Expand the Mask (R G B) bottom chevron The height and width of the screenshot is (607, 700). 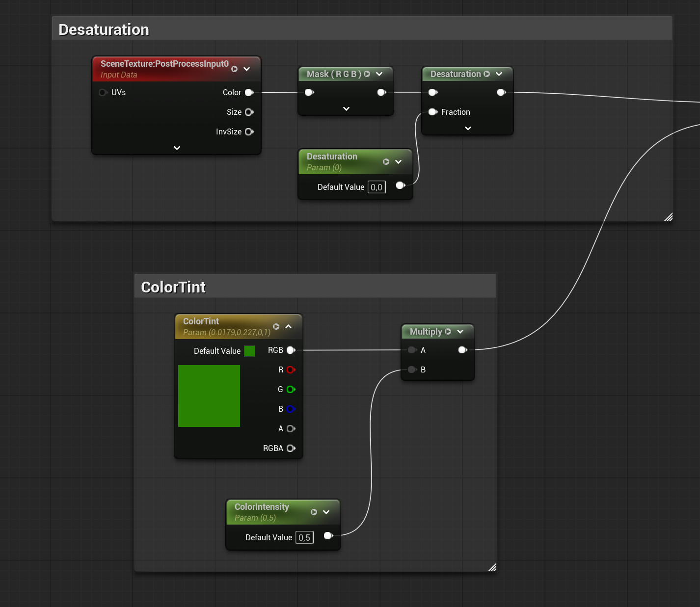pyautogui.click(x=346, y=109)
